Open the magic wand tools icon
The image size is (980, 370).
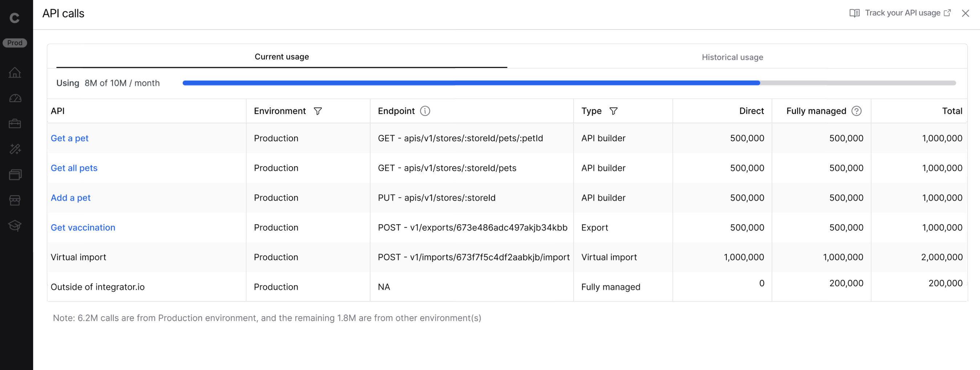point(15,149)
